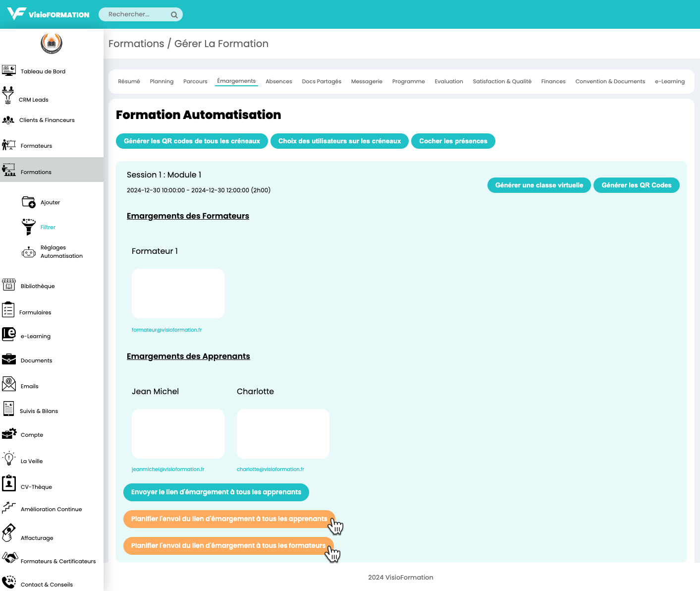Click the Affacturage money icon
The height and width of the screenshot is (591, 700).
point(9,533)
